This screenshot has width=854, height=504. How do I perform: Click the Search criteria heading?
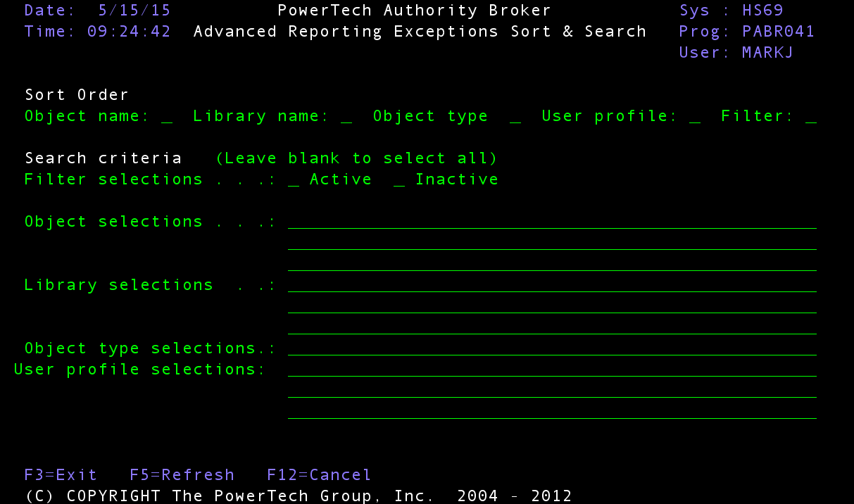pos(103,158)
